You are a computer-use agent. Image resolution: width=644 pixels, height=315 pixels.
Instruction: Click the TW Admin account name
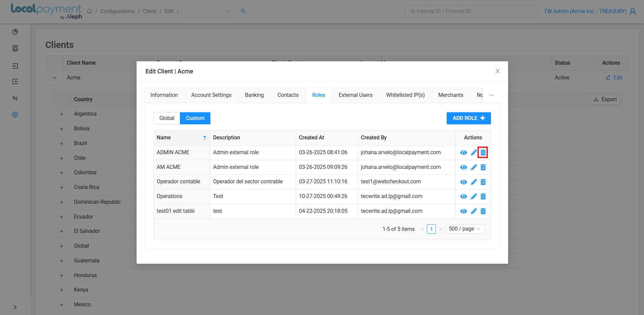click(585, 11)
